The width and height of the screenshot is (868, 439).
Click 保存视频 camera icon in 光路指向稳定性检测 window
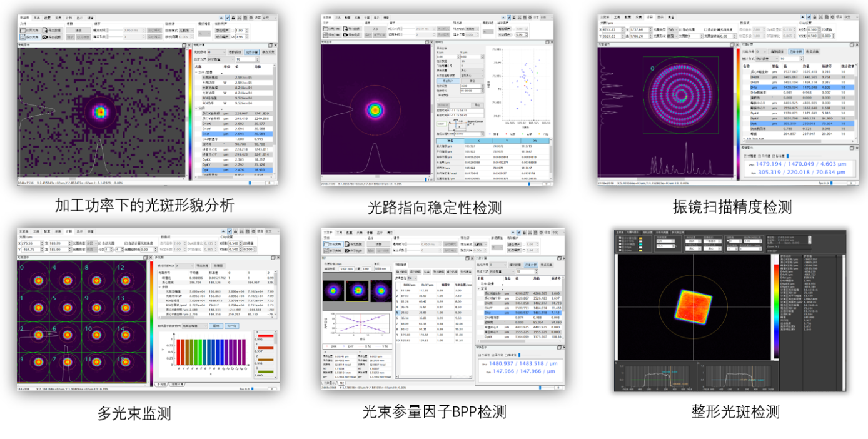pyautogui.click(x=345, y=34)
